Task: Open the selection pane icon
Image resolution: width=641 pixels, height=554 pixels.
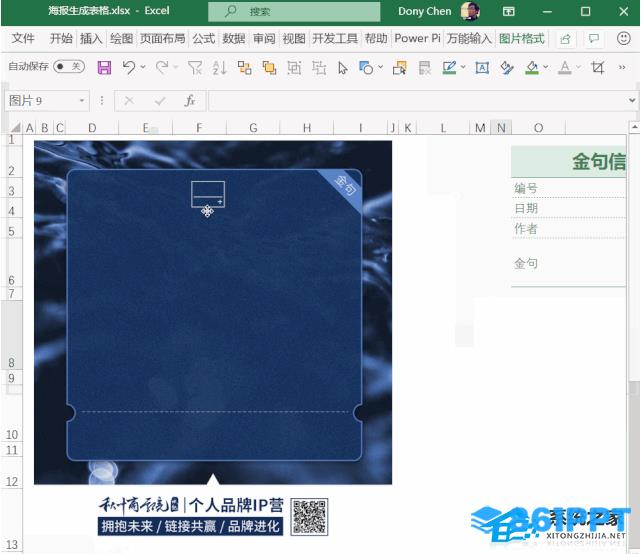Action: click(x=399, y=67)
